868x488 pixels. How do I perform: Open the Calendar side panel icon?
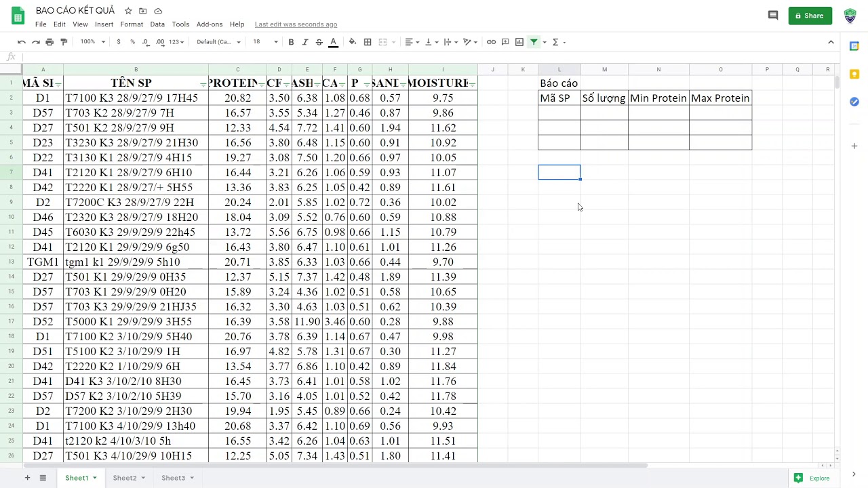click(x=854, y=45)
